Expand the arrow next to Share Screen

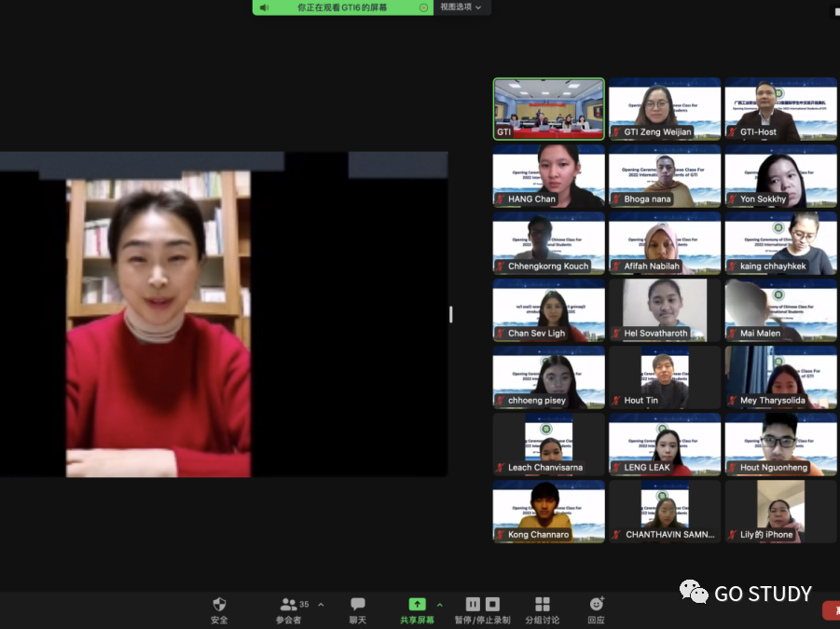tap(440, 604)
